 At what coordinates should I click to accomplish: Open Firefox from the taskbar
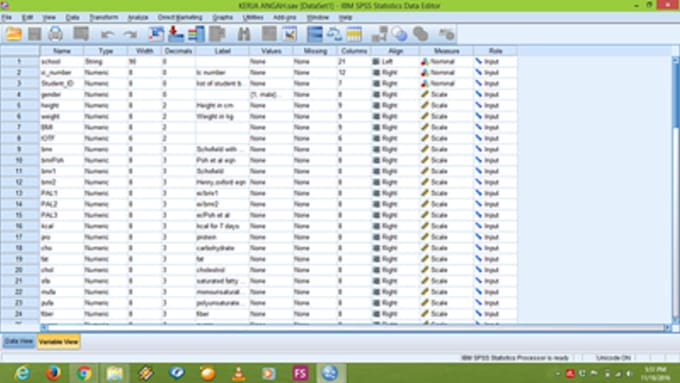(x=53, y=373)
